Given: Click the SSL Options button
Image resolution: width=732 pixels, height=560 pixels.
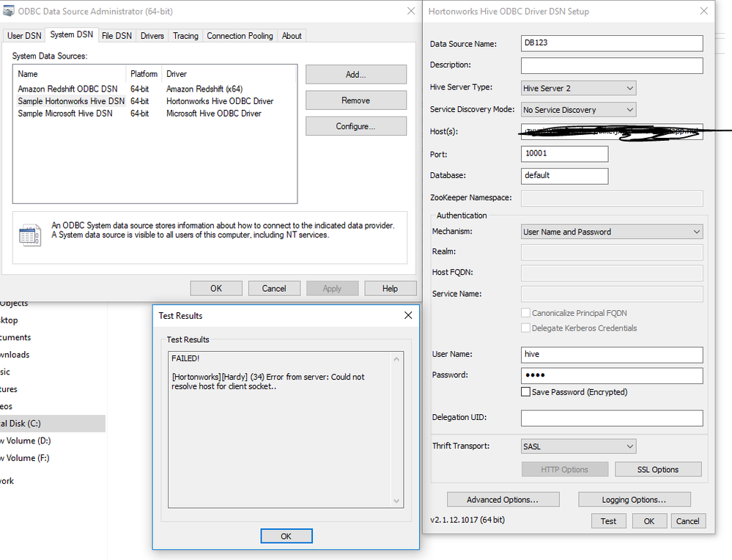Looking at the screenshot, I should coord(658,469).
